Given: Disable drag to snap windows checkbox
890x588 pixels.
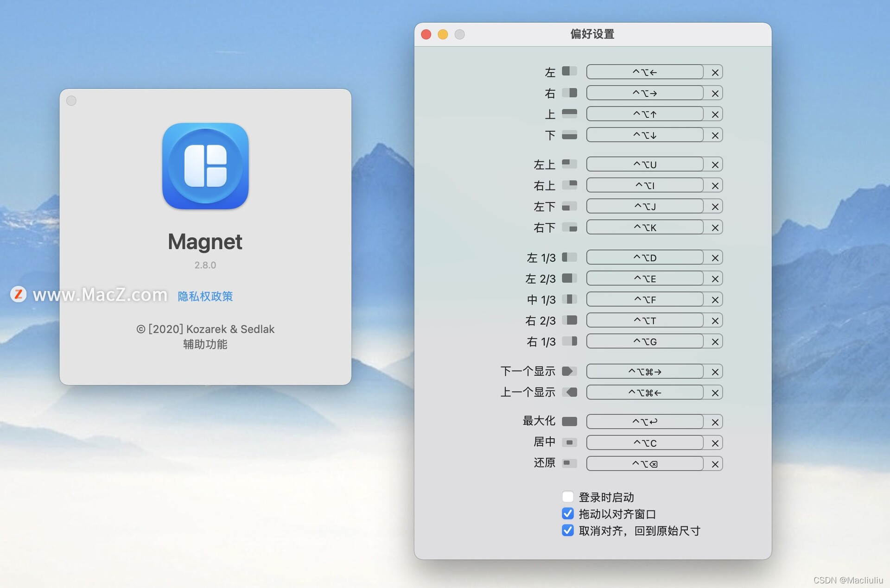Looking at the screenshot, I should 567,513.
